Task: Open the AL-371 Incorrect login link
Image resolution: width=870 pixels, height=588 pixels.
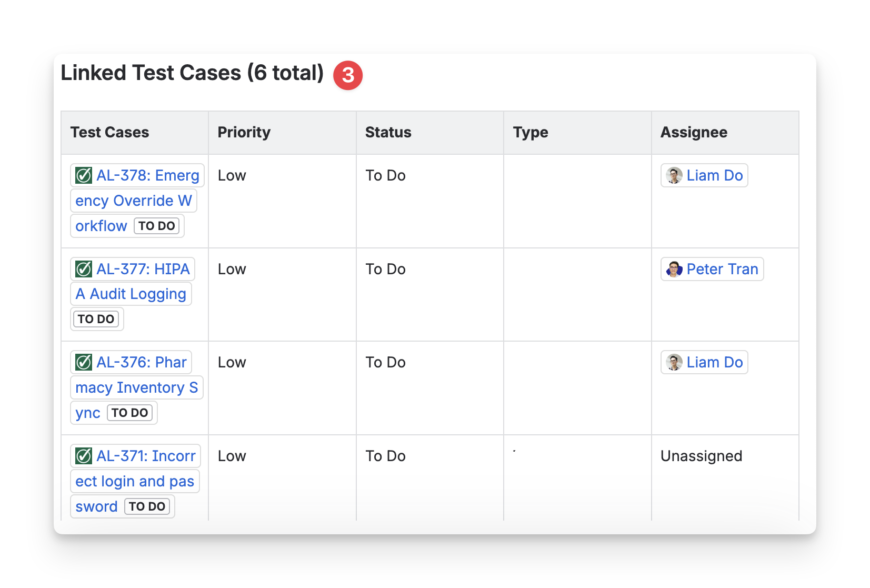Action: [146, 456]
